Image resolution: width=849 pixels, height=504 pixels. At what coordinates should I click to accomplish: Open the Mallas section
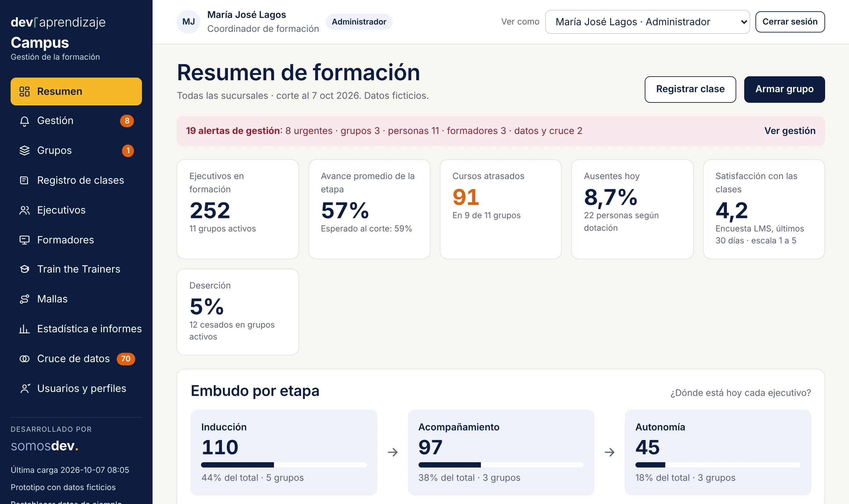click(76, 299)
